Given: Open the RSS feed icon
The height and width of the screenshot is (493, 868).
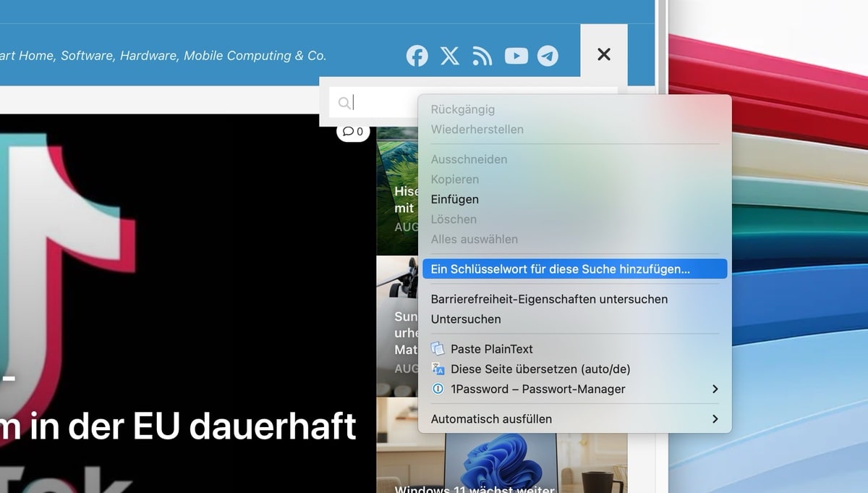Looking at the screenshot, I should pos(482,56).
